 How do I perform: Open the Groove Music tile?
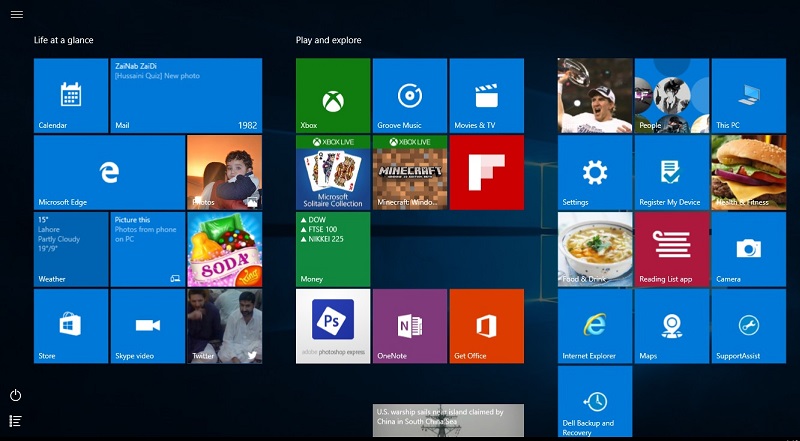click(x=410, y=95)
